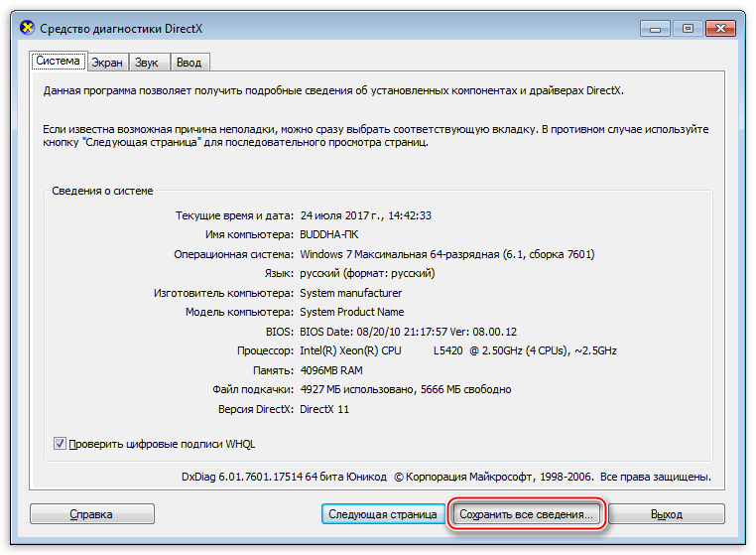Image resolution: width=756 pixels, height=555 pixels.
Task: Click the window title "Средство диагностики DirectX"
Action: [x=121, y=29]
